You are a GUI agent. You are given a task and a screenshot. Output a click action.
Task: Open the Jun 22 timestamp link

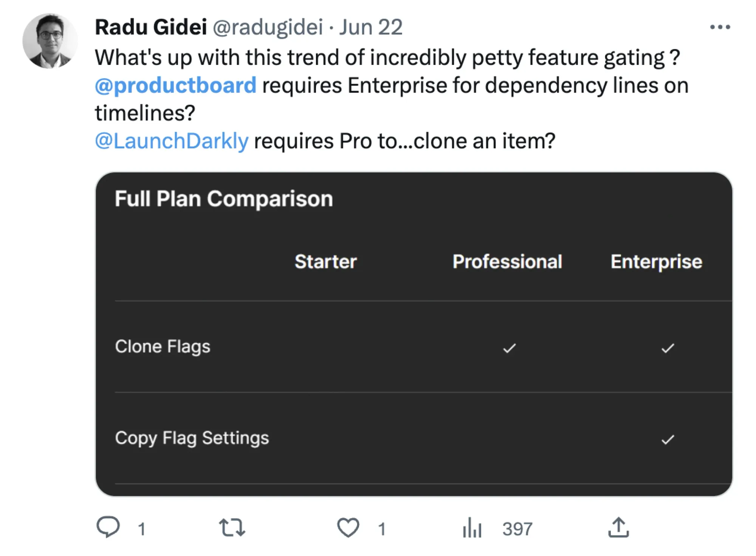pos(370,27)
